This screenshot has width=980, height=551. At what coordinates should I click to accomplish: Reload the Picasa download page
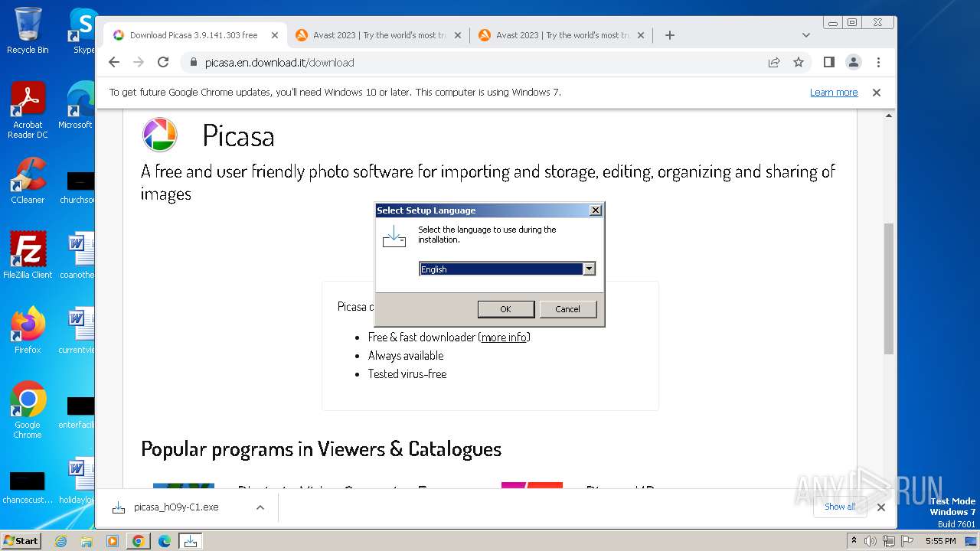click(163, 62)
